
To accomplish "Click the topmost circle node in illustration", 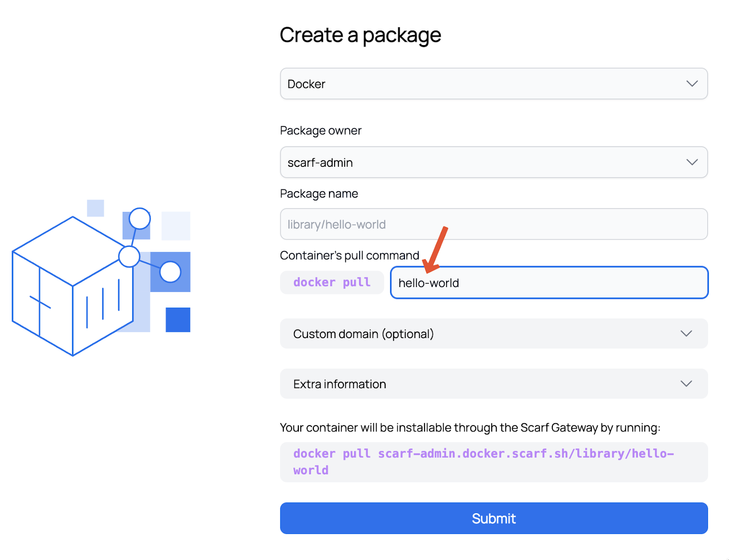I will click(x=140, y=219).
